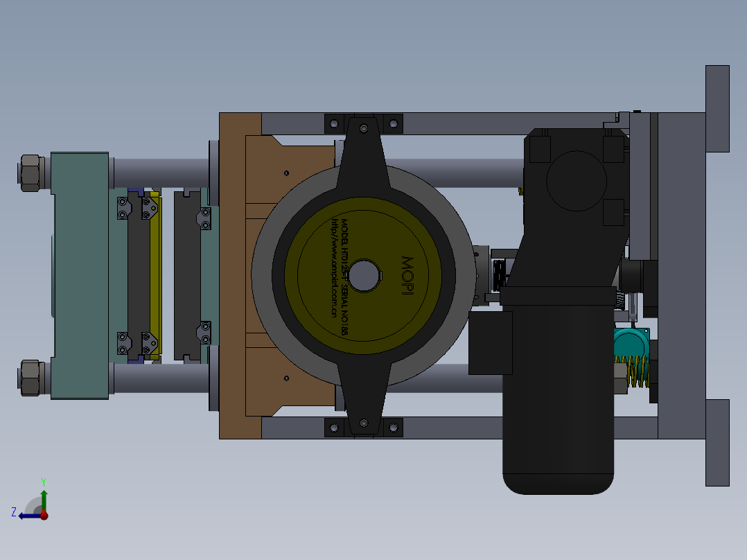Select the bottom center screw of the black bracket
This screenshot has width=747, height=560.
(x=364, y=423)
